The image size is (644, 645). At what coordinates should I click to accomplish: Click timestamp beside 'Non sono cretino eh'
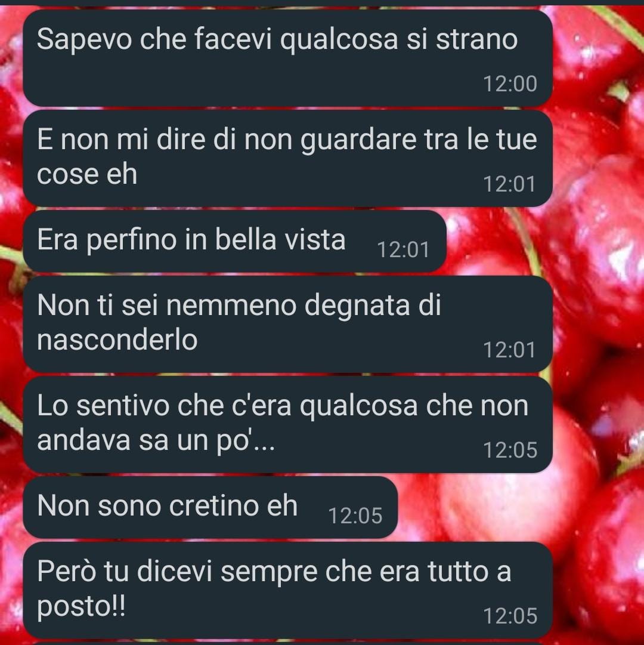tap(355, 516)
